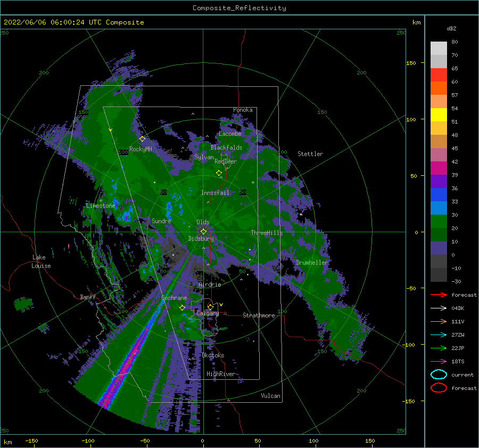
Task: Click the red forecast arrow legend icon
Action: click(x=439, y=295)
